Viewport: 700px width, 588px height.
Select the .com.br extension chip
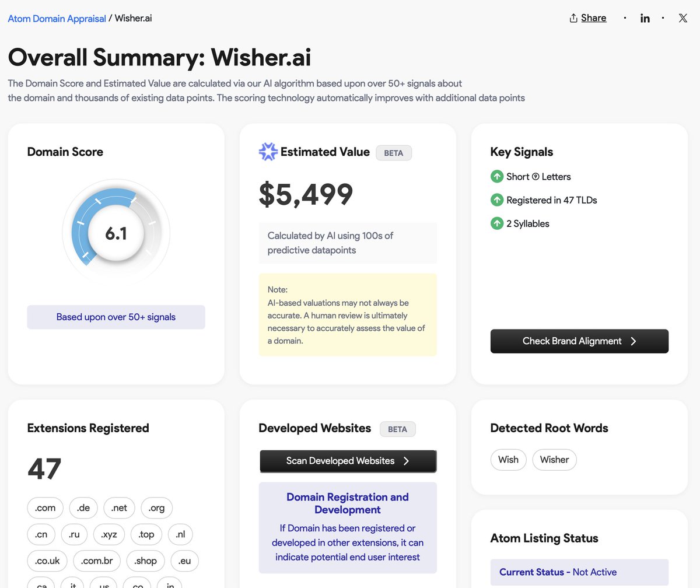pyautogui.click(x=97, y=561)
